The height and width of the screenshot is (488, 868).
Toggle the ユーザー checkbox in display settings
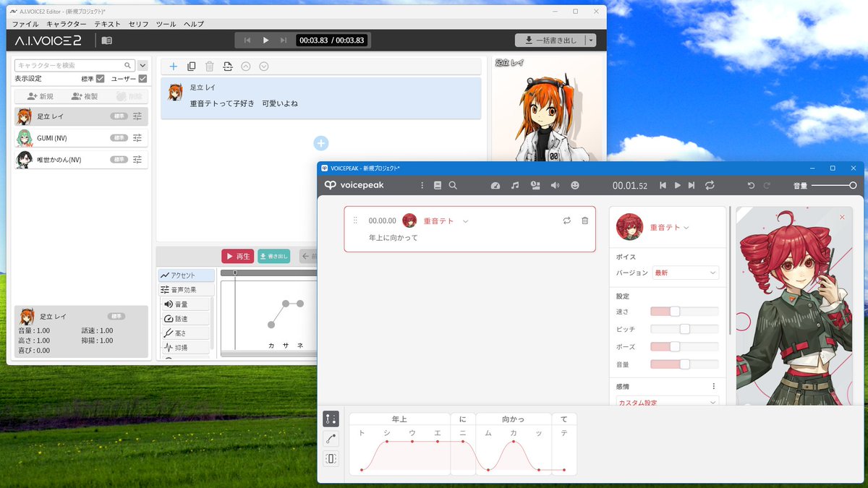(142, 78)
